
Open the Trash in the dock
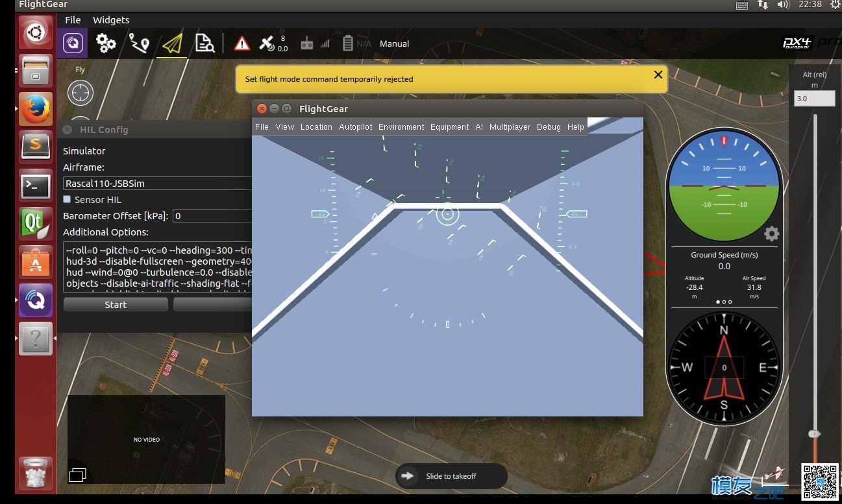pos(36,474)
